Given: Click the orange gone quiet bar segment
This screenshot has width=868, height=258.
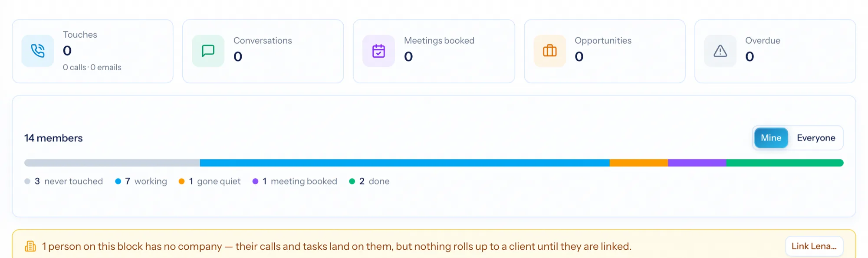Looking at the screenshot, I should 638,163.
